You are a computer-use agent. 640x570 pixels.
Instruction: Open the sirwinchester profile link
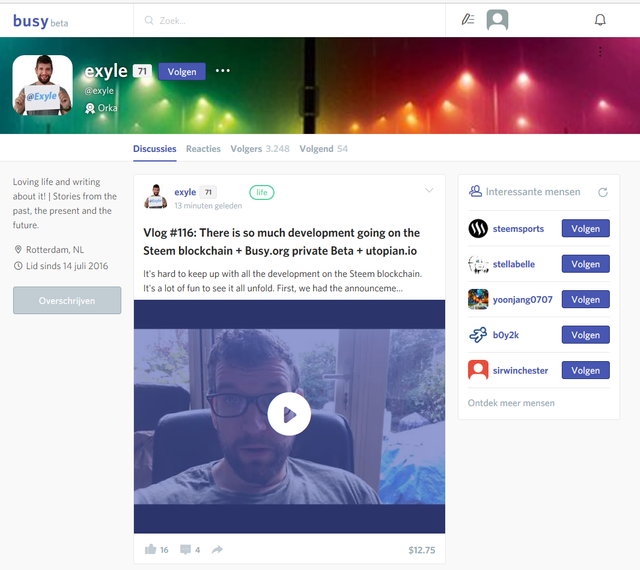click(x=520, y=371)
